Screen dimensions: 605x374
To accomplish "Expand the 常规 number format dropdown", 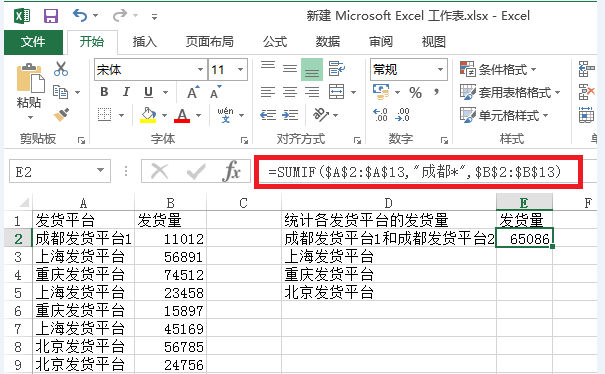I will click(440, 69).
